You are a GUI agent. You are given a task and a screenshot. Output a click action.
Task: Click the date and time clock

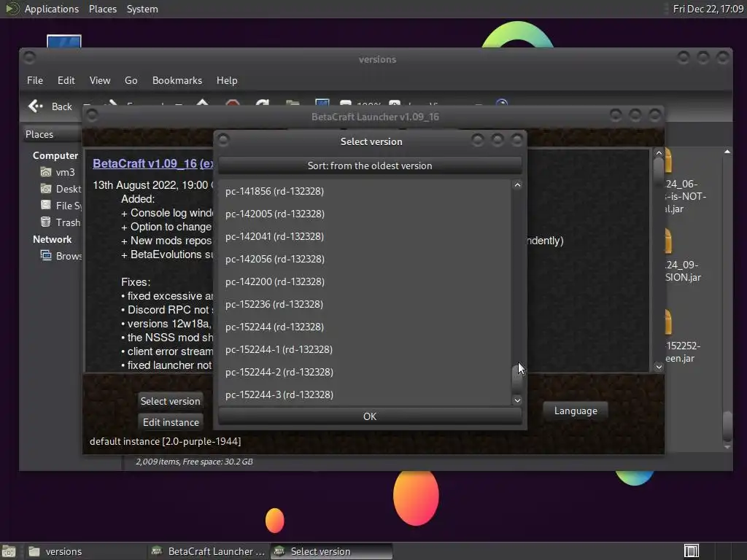click(708, 9)
